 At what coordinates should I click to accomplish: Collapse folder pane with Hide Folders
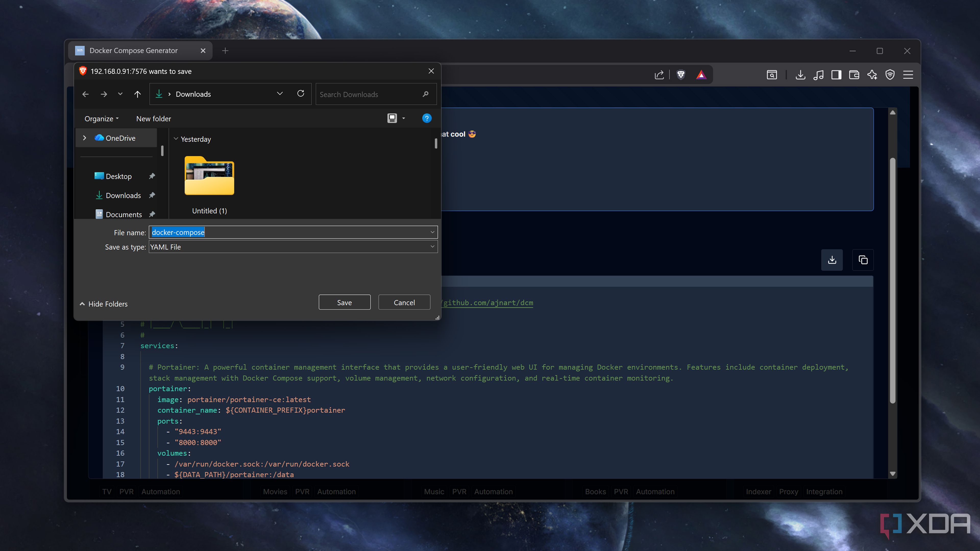point(103,304)
